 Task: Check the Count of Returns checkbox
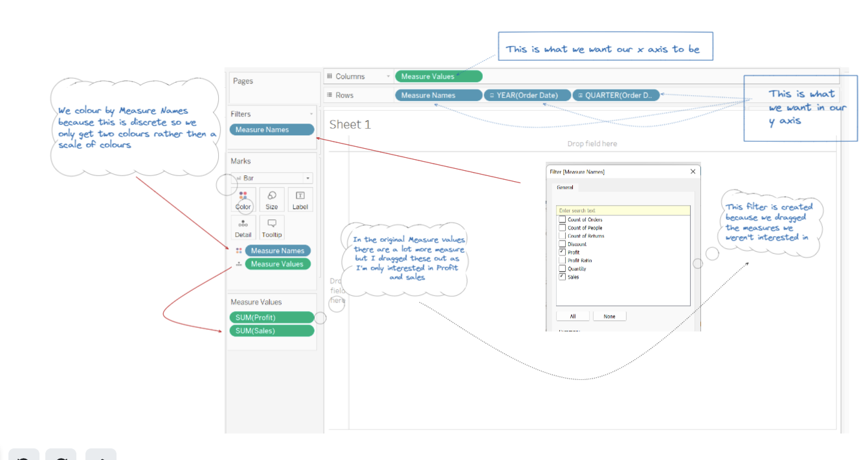coord(562,236)
